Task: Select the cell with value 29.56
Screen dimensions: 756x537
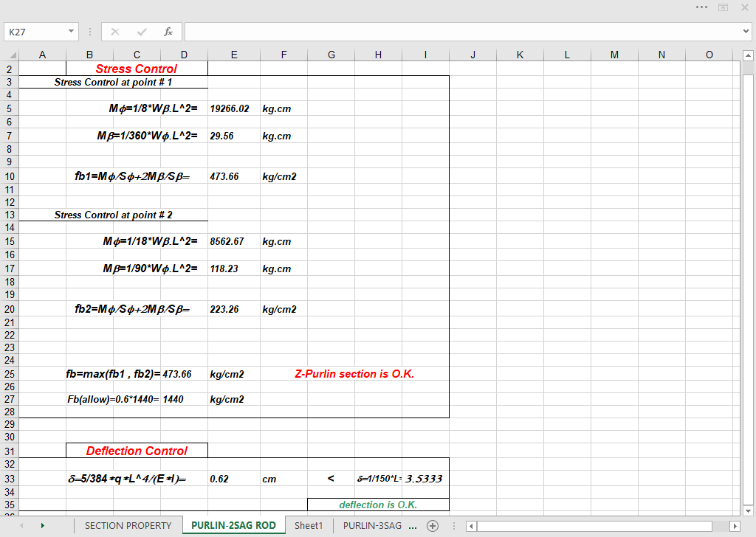Action: (x=234, y=136)
